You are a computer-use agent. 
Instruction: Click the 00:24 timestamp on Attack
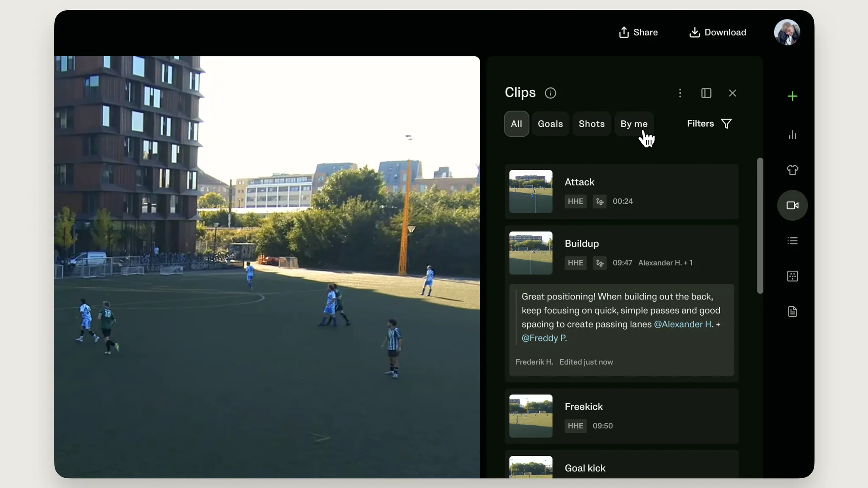pos(623,201)
